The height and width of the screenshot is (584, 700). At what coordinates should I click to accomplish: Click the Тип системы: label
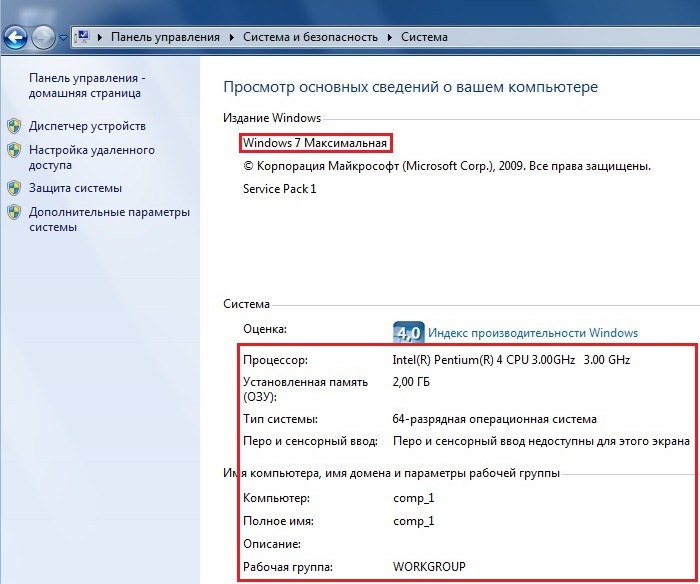[280, 419]
